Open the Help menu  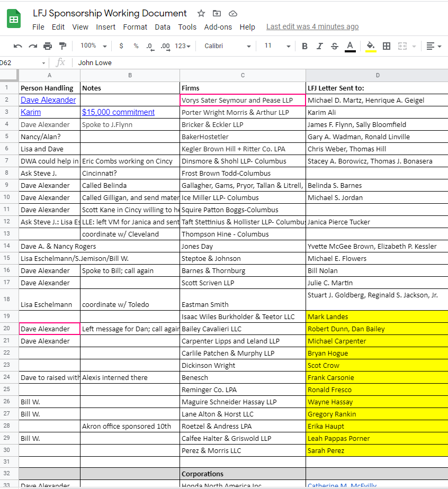click(247, 27)
